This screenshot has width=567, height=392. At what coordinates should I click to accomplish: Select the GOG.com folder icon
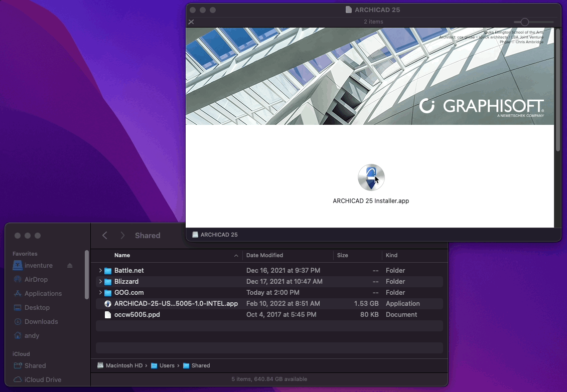click(108, 293)
